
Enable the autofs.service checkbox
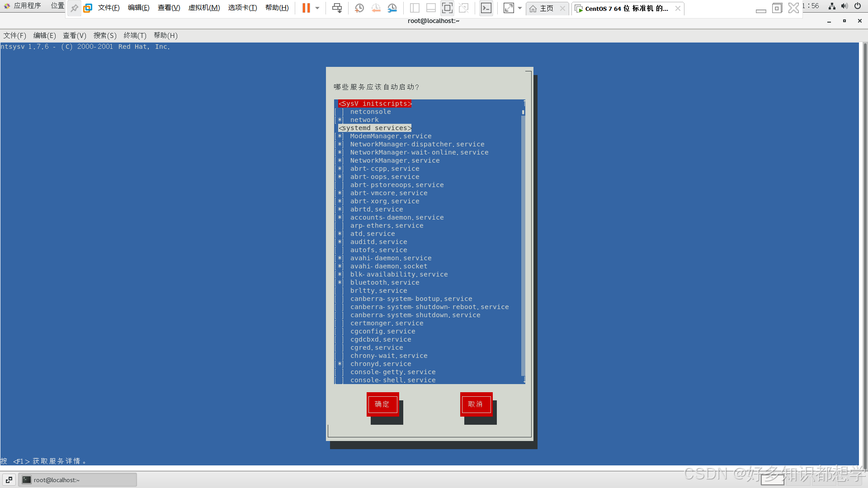pyautogui.click(x=340, y=250)
